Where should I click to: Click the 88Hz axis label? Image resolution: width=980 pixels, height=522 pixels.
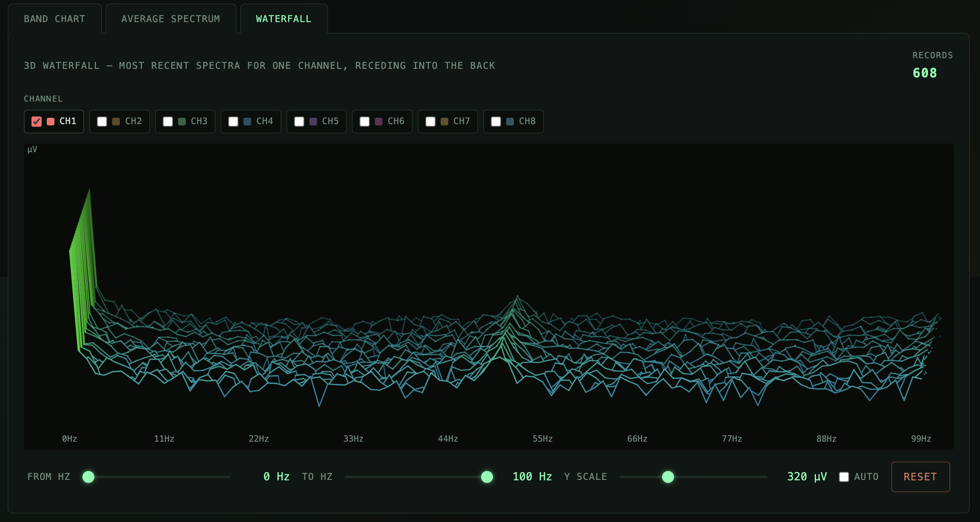827,439
